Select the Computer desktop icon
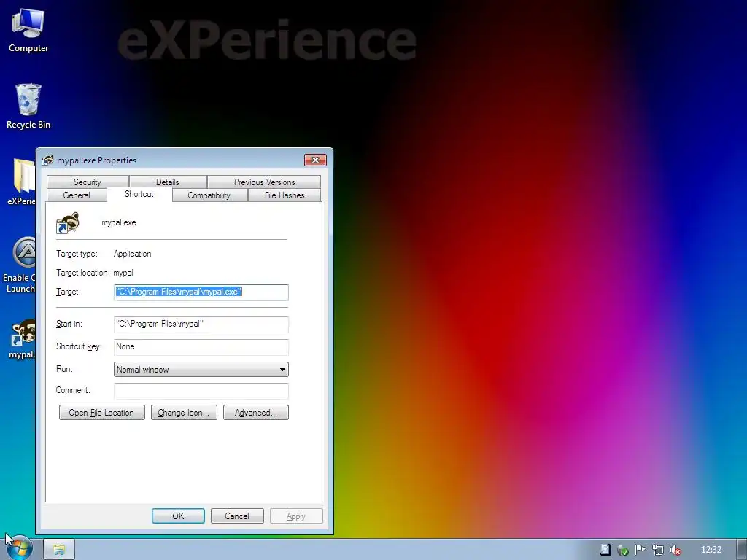747x560 pixels. [x=28, y=31]
